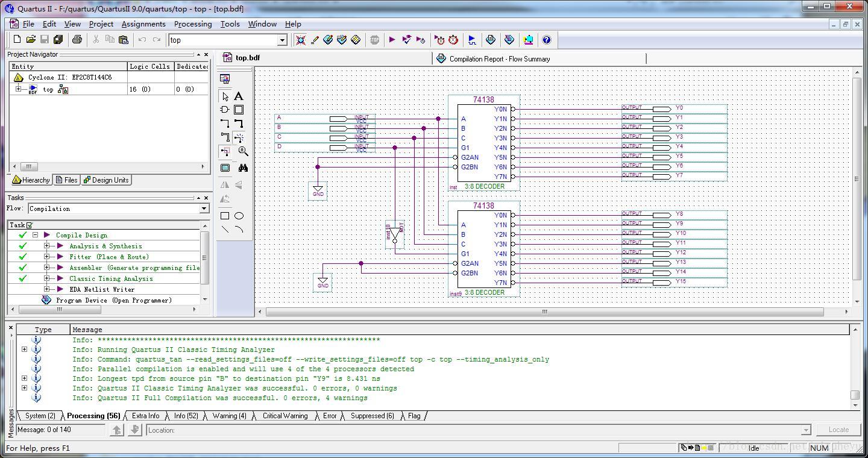Save the current file via floppy icon

coord(44,40)
